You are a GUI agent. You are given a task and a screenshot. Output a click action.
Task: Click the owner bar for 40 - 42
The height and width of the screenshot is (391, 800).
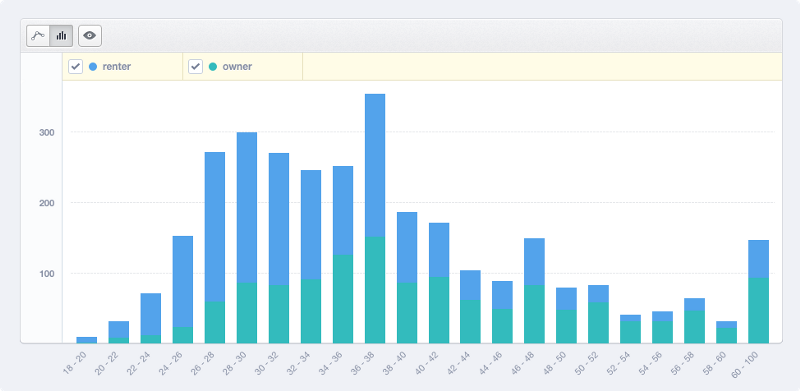439,310
